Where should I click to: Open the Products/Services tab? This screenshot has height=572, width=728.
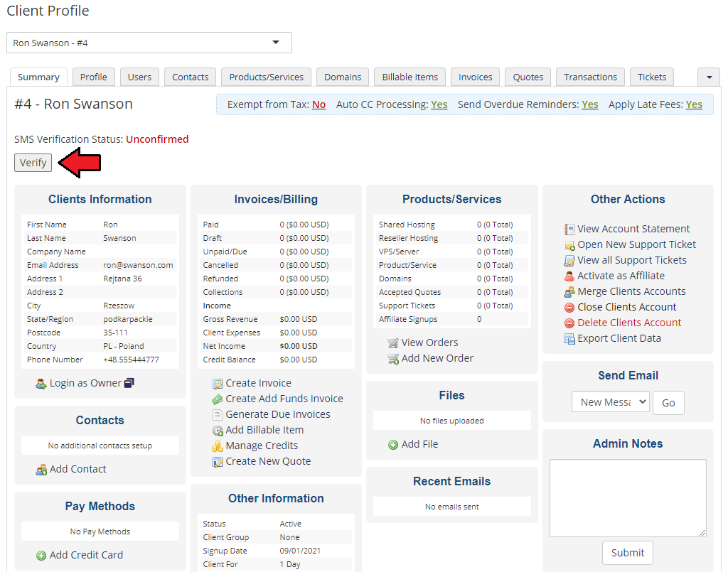266,77
